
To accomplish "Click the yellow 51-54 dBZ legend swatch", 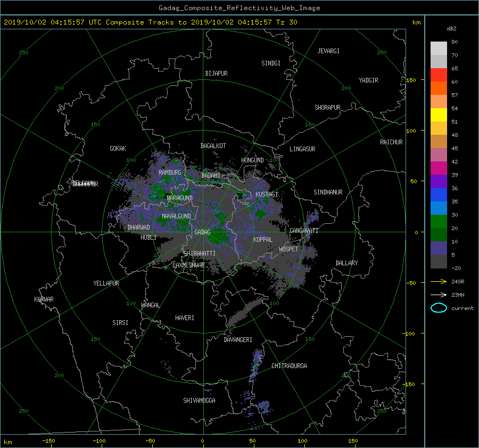I will [x=439, y=115].
